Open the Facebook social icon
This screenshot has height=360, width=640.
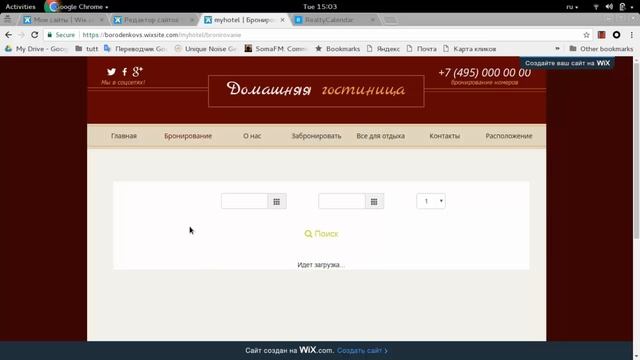point(124,72)
